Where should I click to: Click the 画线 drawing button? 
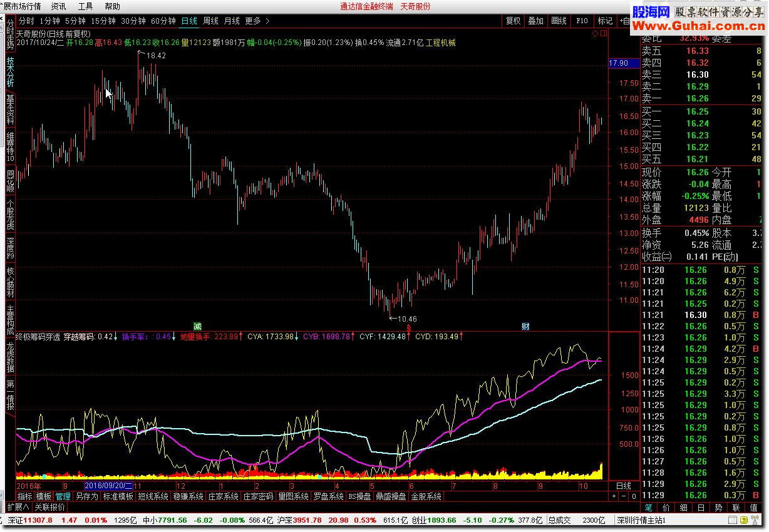point(559,21)
